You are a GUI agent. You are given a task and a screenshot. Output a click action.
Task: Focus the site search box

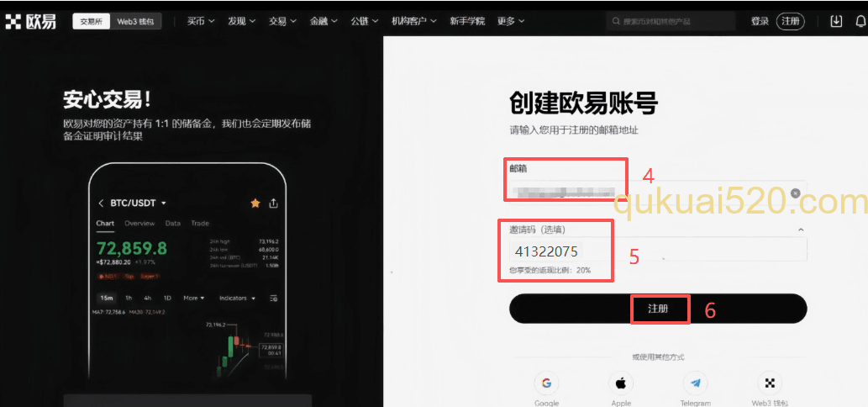pyautogui.click(x=672, y=22)
